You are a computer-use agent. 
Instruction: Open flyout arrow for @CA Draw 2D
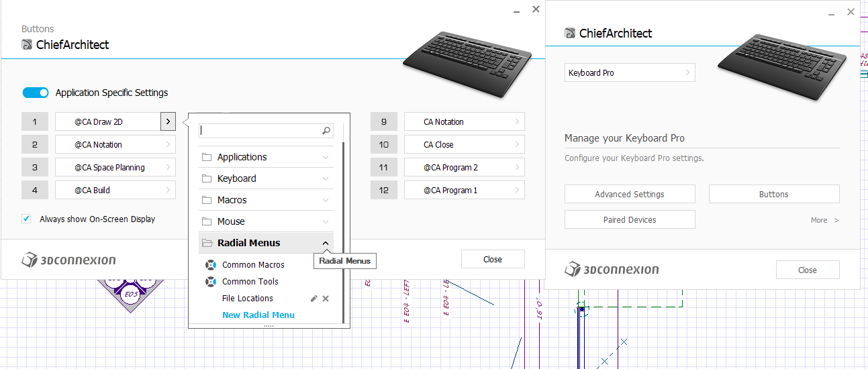pos(168,122)
